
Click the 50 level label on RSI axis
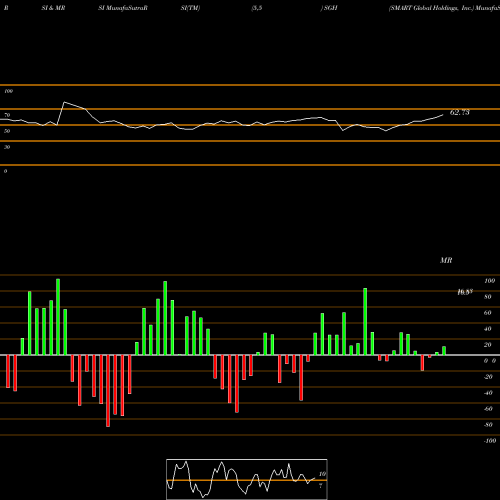point(7,131)
